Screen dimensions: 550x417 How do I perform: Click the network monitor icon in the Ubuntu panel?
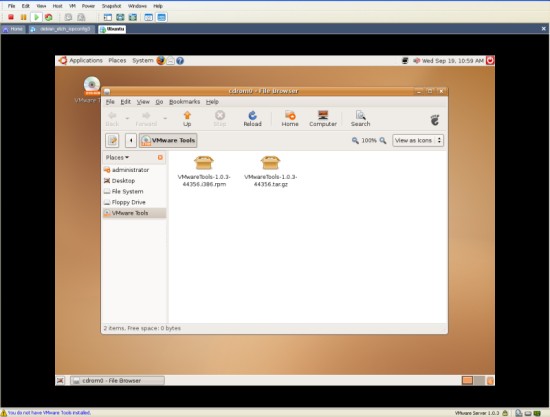pos(405,61)
